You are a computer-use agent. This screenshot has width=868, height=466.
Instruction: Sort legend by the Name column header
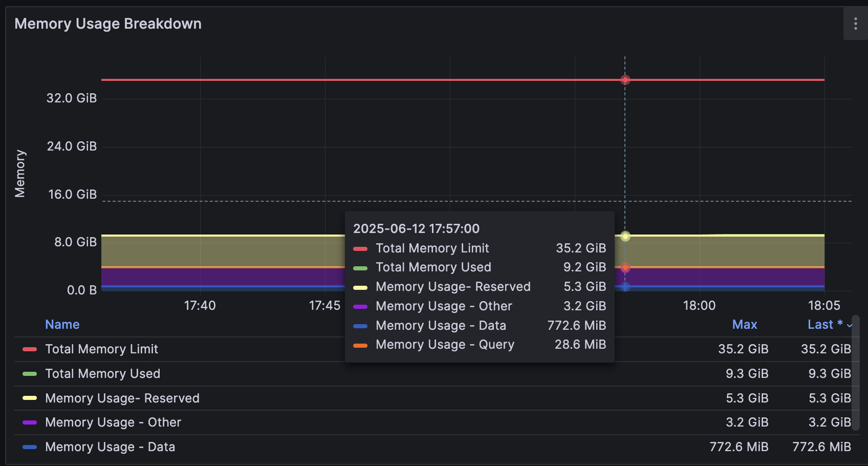tap(62, 325)
